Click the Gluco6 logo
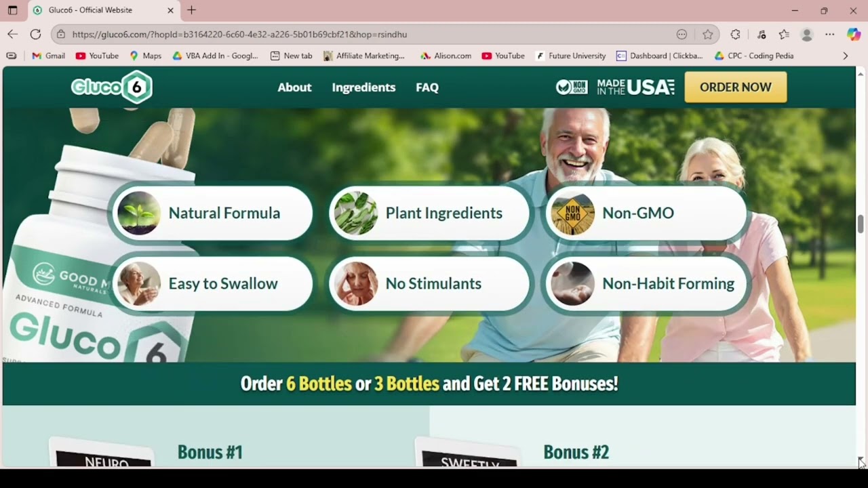The image size is (868, 488). point(112,87)
